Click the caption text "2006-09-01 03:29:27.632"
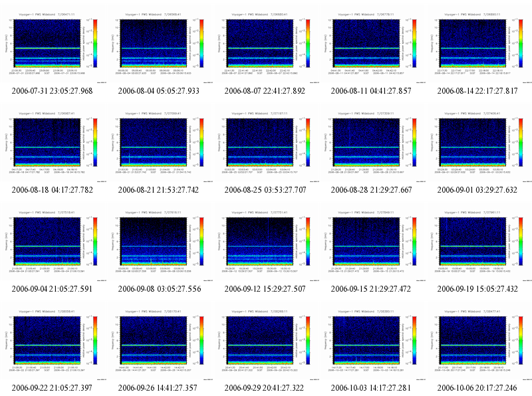 [477, 190]
